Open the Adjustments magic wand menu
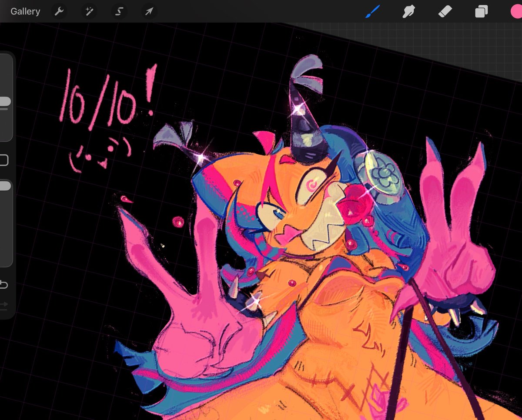The height and width of the screenshot is (420, 522). 89,12
